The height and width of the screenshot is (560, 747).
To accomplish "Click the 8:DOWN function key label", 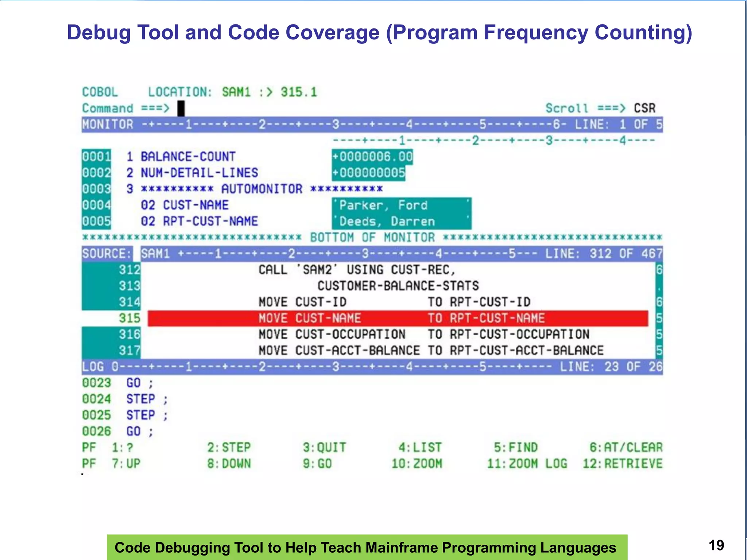I will coord(229,464).
